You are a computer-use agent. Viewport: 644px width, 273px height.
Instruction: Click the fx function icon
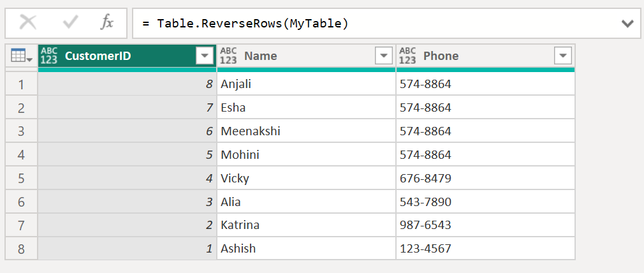coord(107,23)
